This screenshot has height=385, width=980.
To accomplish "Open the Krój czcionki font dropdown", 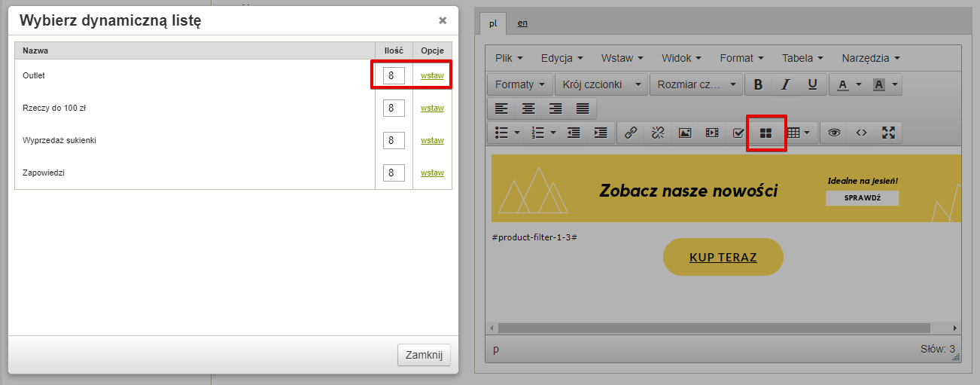I will click(x=601, y=84).
